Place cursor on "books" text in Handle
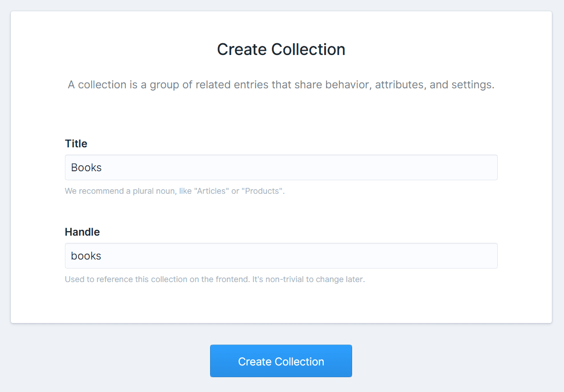 (x=86, y=256)
